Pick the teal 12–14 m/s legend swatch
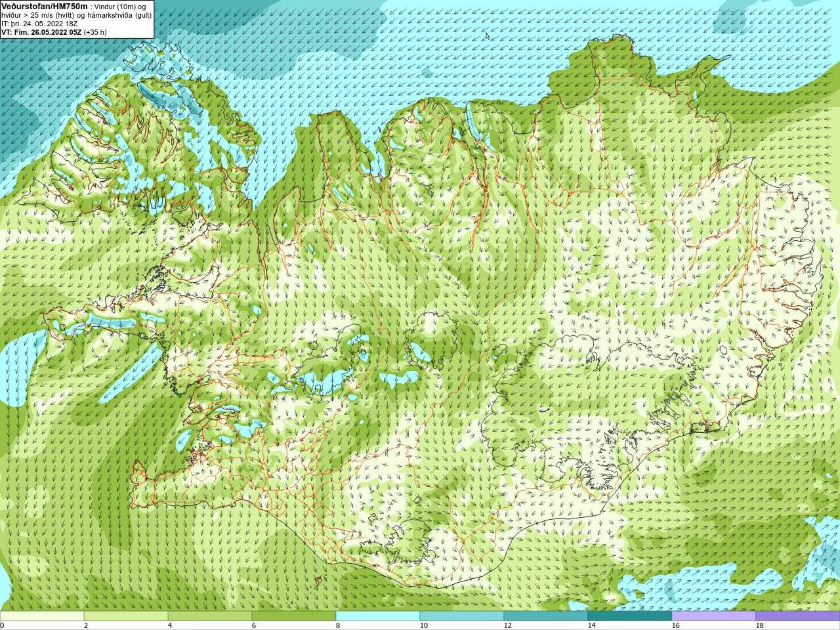The width and height of the screenshot is (840, 630). [x=546, y=616]
